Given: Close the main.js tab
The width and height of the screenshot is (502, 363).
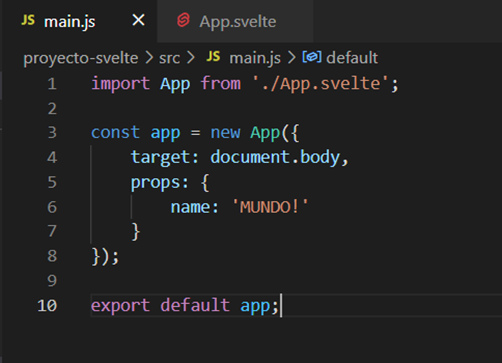Looking at the screenshot, I should tap(138, 21).
